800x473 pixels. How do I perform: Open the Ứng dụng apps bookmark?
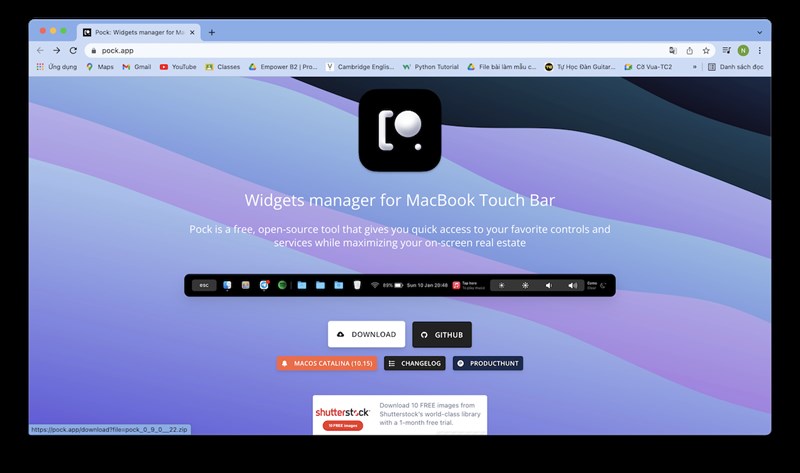(57, 67)
